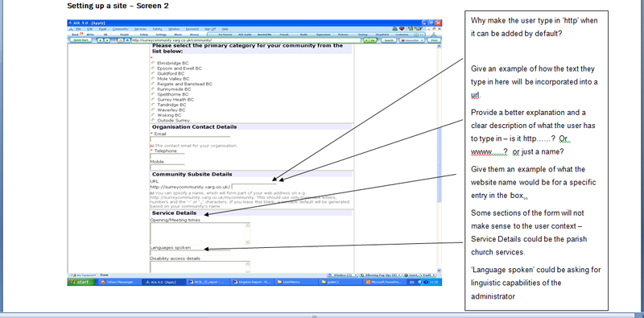The width and height of the screenshot is (644, 318).
Task: Open the Window menu
Action: coord(174,29)
